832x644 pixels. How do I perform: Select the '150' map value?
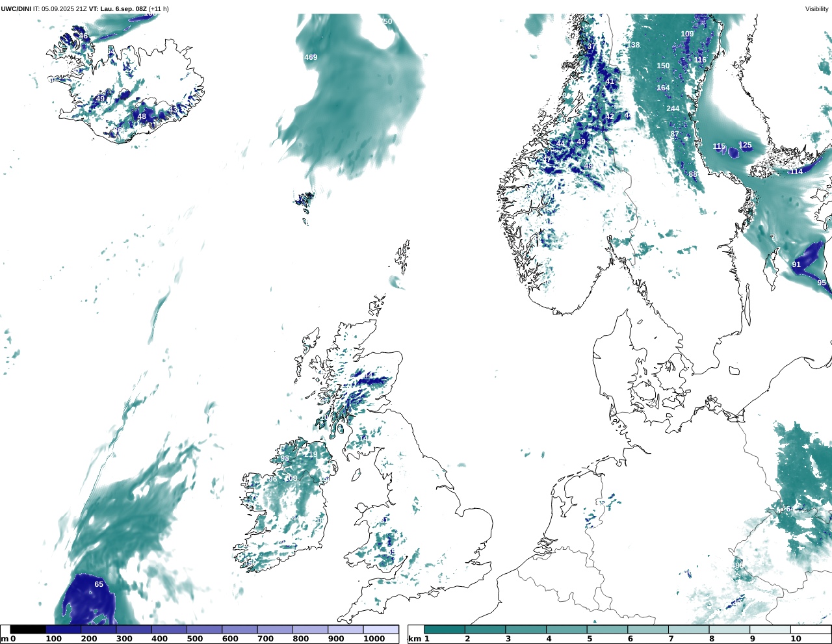pos(663,66)
